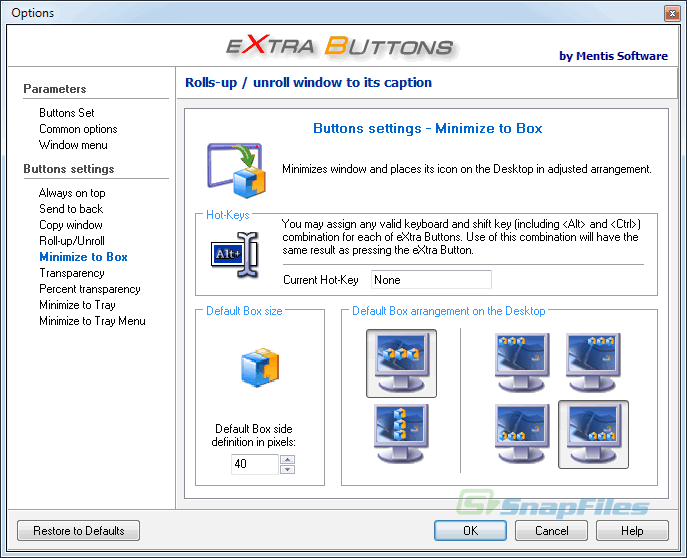The width and height of the screenshot is (687, 558).
Task: Click the by Mentis Software link
Action: click(613, 56)
